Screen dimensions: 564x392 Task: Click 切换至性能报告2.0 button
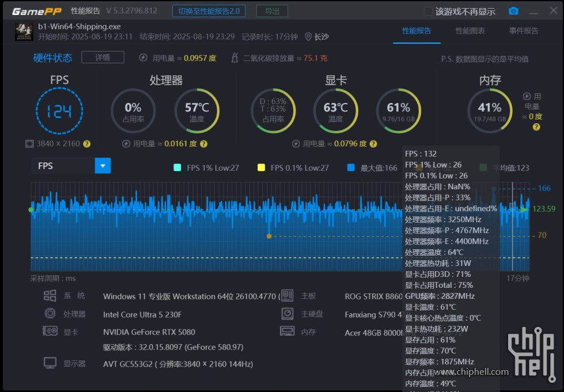209,11
